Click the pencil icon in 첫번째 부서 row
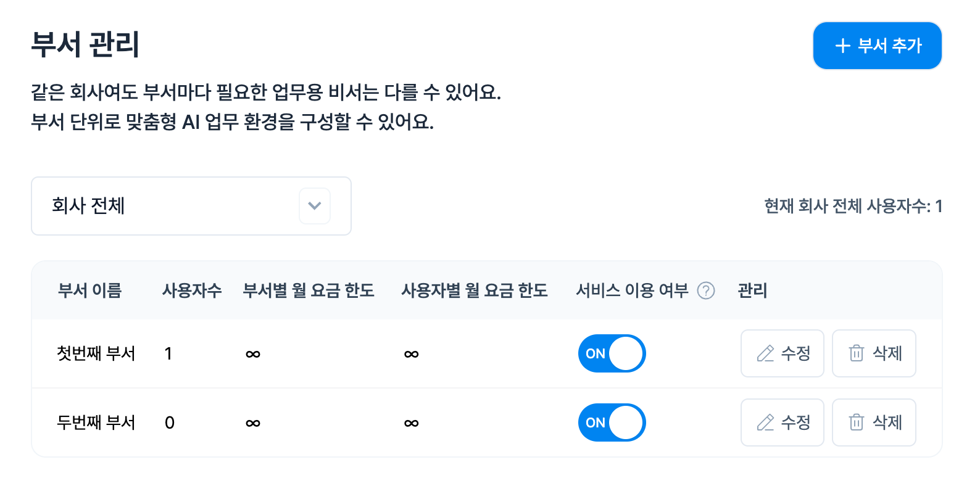Viewport: 980px width, 486px height. click(765, 353)
